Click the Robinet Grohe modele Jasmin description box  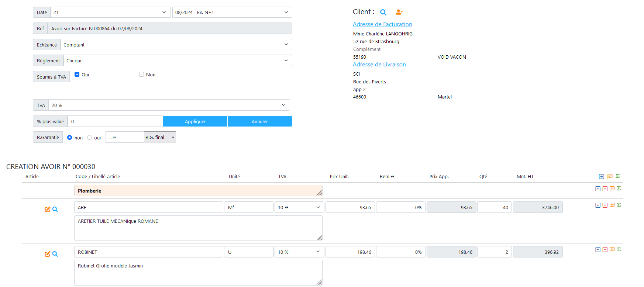pos(198,273)
